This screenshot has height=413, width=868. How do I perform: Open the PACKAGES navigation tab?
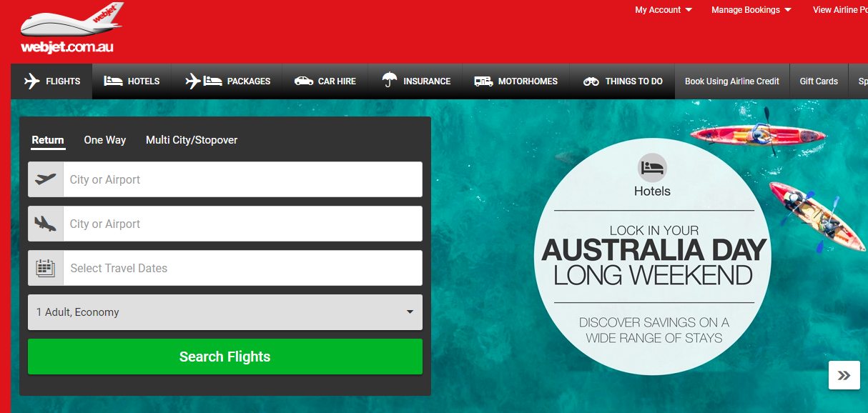point(227,81)
